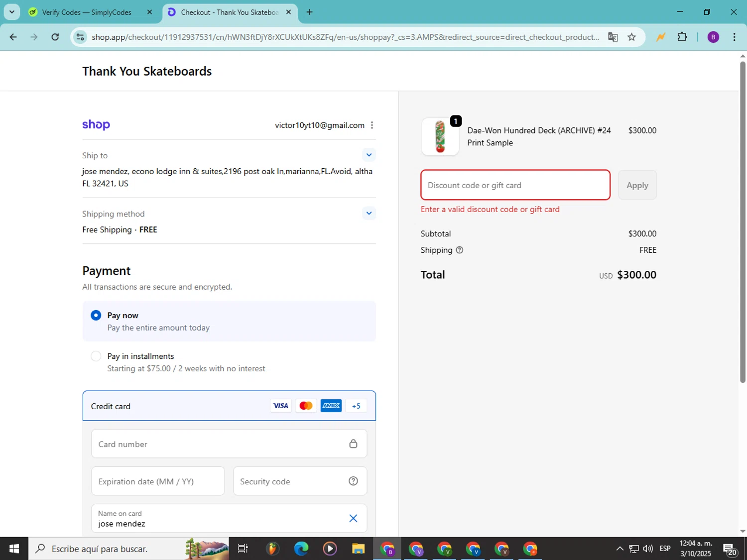Open the Chrome three-dot menu
747x560 pixels.
click(734, 37)
